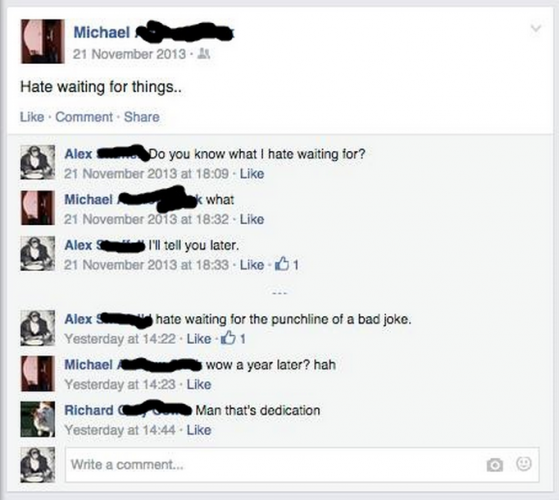Click thumbs-up count on "I'll tell you later"
Image resolution: width=559 pixels, height=500 pixels.
point(286,264)
